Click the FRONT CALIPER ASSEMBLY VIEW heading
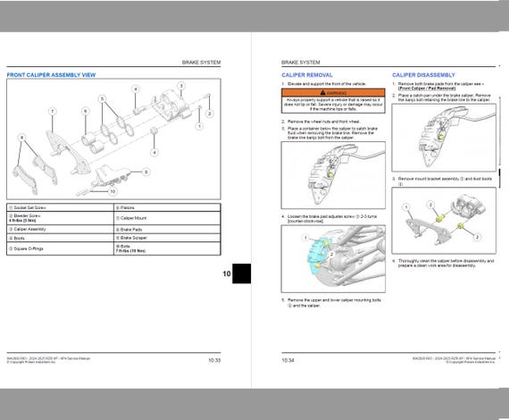The image size is (509, 420). 51,75
